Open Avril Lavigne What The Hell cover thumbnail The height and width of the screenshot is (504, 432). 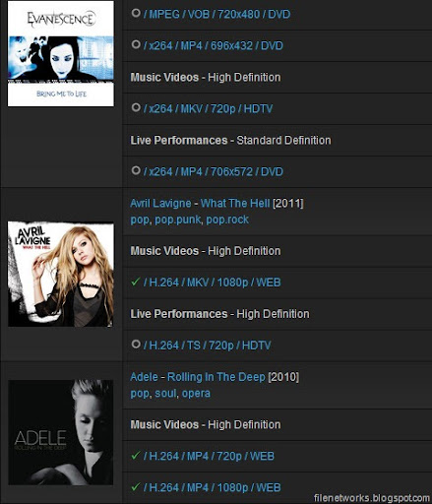click(61, 274)
